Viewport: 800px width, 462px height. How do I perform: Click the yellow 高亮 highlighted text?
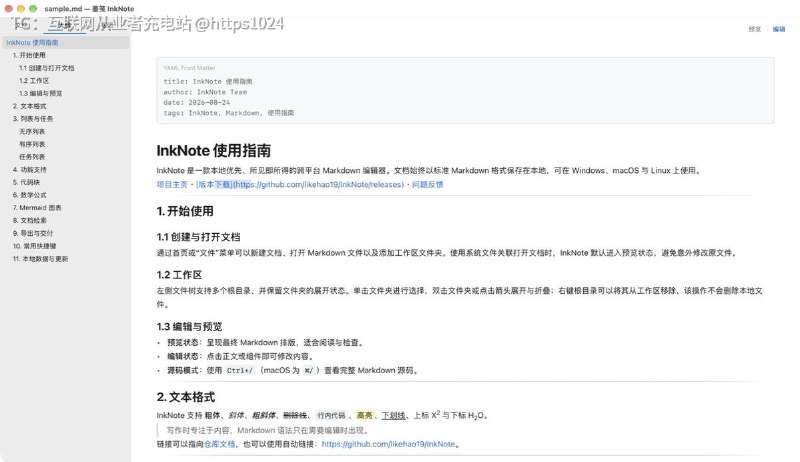click(364, 416)
